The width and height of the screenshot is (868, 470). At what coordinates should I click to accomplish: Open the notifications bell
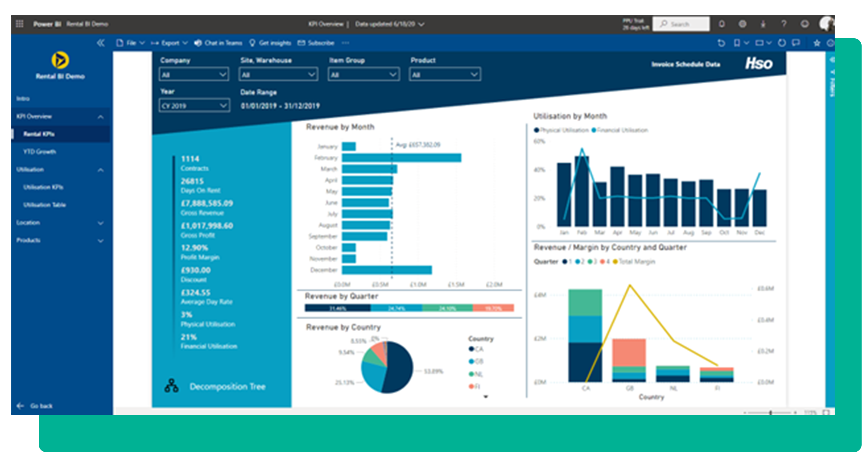coord(722,24)
